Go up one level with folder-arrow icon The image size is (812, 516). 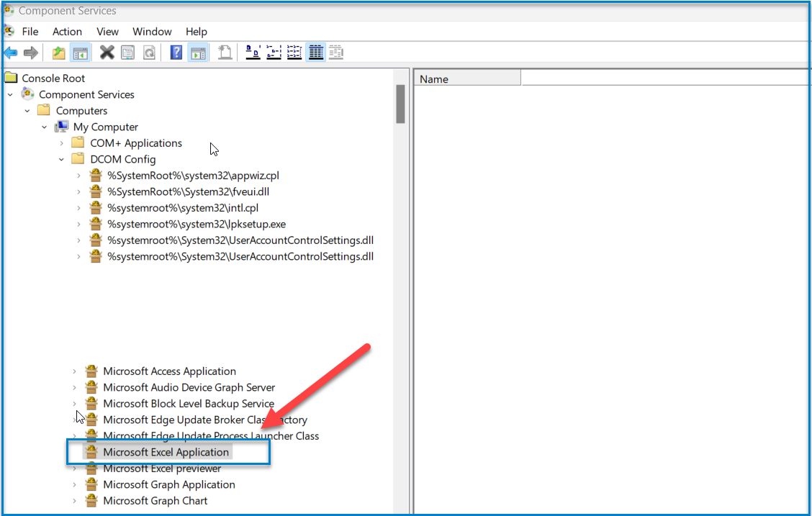(59, 53)
